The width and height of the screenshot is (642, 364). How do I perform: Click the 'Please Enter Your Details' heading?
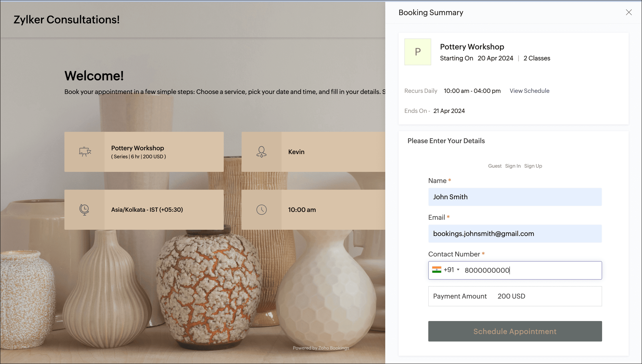(446, 141)
